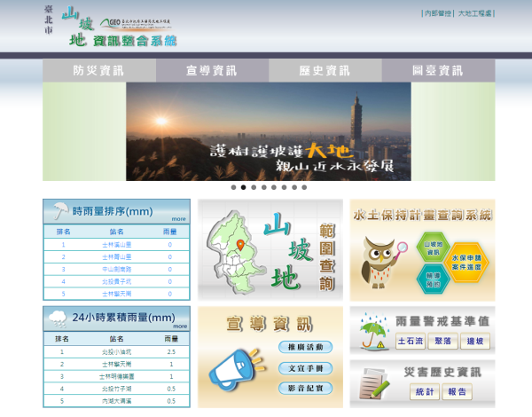Select the fourth carousel dot
Screen dimensions: 532x417
263,187
